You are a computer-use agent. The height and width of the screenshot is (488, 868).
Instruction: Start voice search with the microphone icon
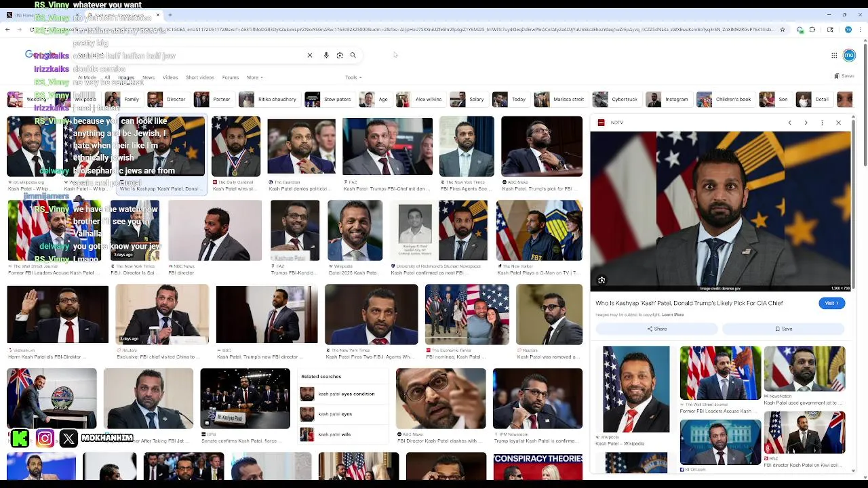326,56
